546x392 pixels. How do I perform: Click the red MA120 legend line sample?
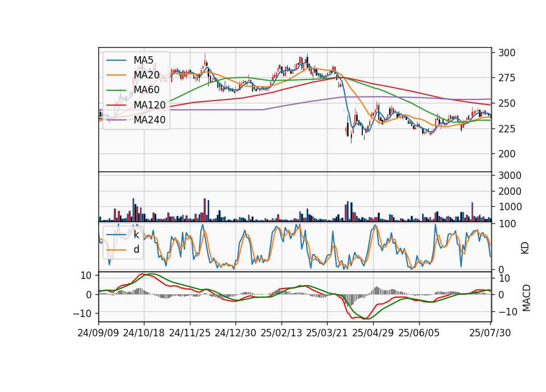pos(116,105)
